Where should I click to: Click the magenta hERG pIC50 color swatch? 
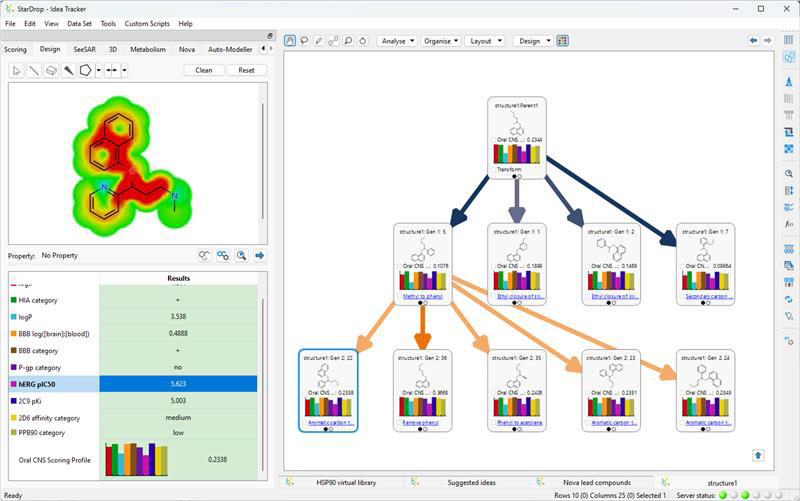pos(13,383)
